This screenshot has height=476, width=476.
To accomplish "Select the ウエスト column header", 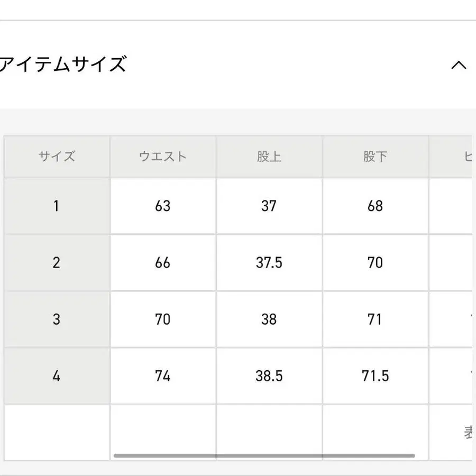I will point(162,156).
